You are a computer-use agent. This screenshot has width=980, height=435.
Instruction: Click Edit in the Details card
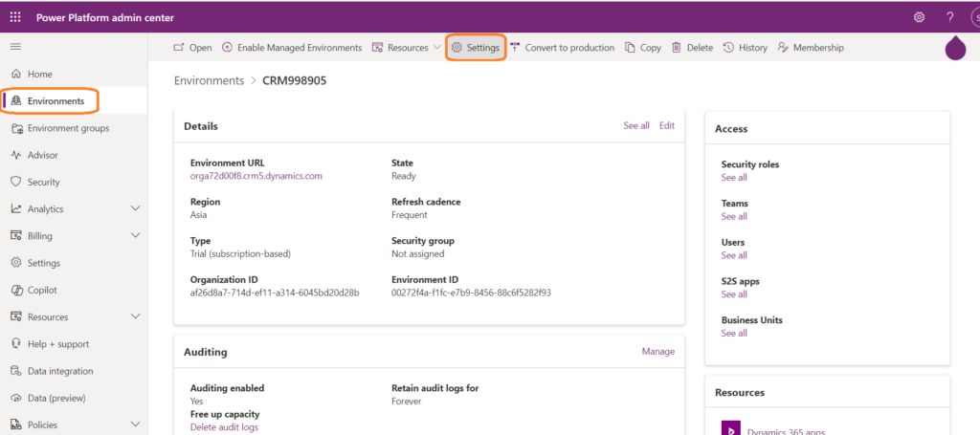click(x=667, y=125)
